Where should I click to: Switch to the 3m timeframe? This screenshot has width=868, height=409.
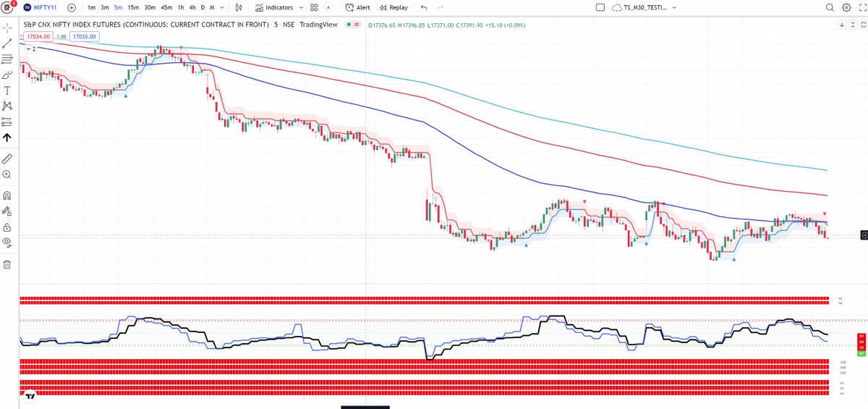coord(105,7)
